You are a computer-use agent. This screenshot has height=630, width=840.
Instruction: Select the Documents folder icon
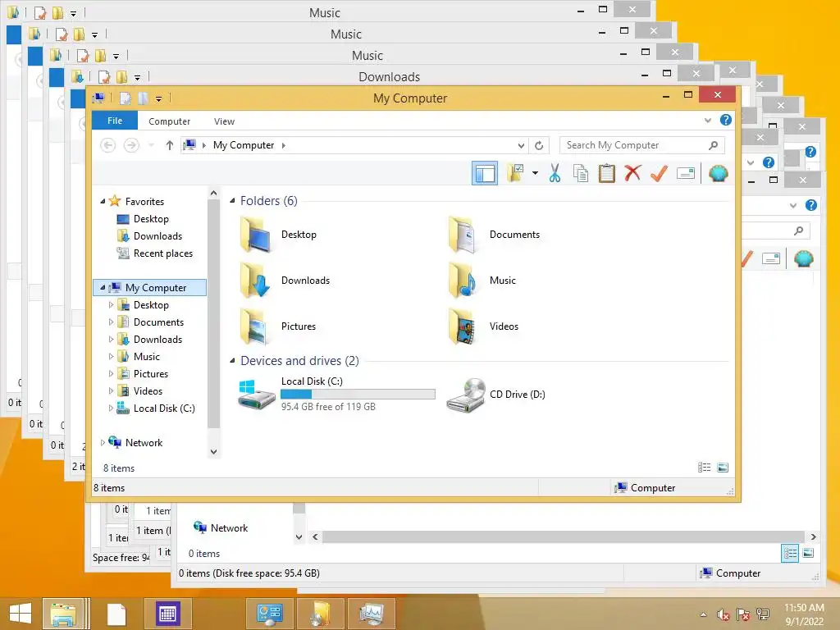pyautogui.click(x=463, y=235)
